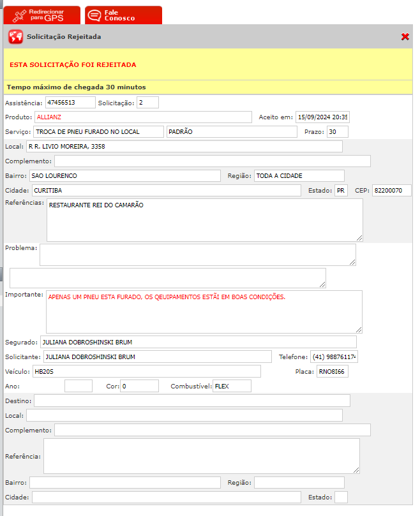Click the Telefone field (41) 98876117
Screen dimensions: 420x516
(x=334, y=357)
